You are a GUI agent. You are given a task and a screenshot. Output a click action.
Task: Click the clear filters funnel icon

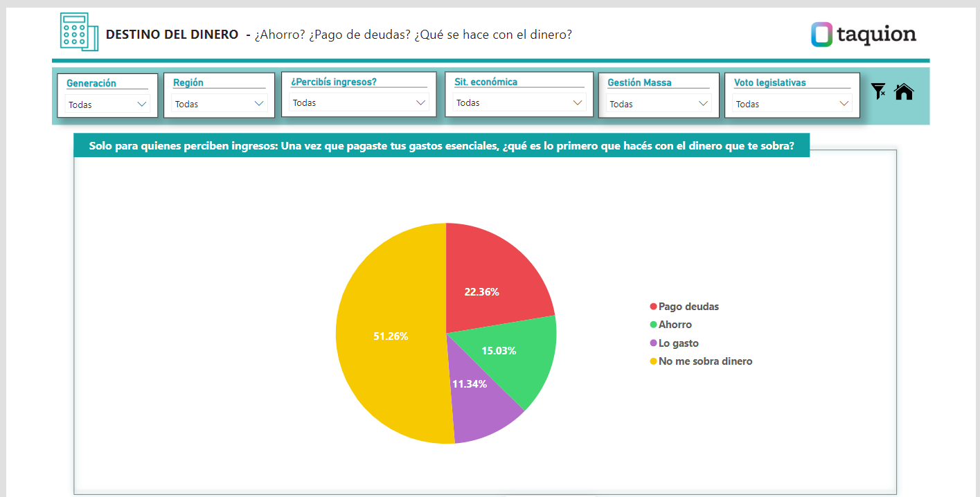tap(878, 91)
